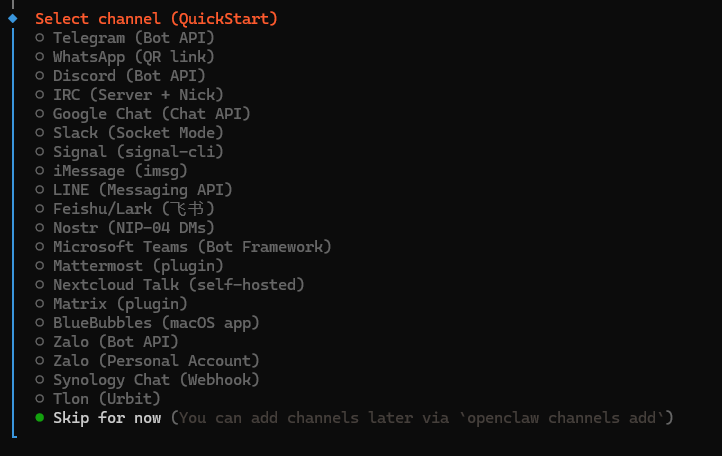722x456 pixels.
Task: Select Synology Chat (Webhook) channel
Action: click(156, 380)
